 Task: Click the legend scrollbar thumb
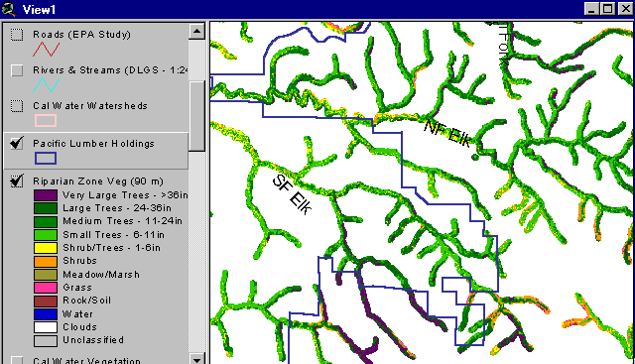coord(196,116)
